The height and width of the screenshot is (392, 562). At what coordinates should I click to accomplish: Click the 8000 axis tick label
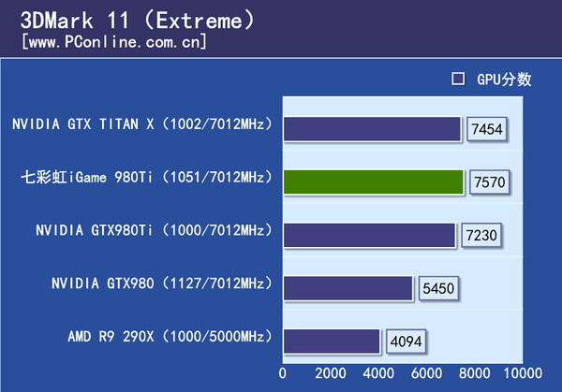[475, 373]
